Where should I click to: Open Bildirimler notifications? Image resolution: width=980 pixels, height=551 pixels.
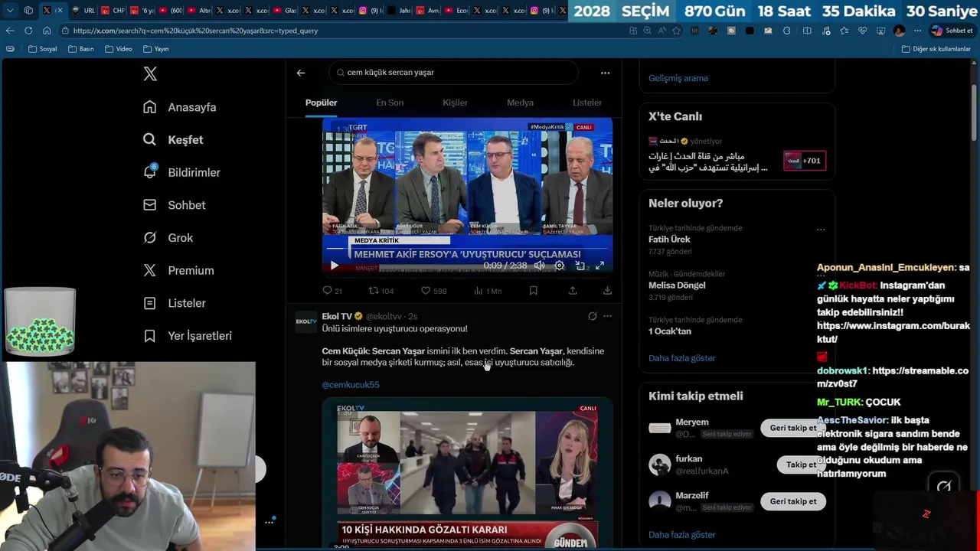point(182,172)
